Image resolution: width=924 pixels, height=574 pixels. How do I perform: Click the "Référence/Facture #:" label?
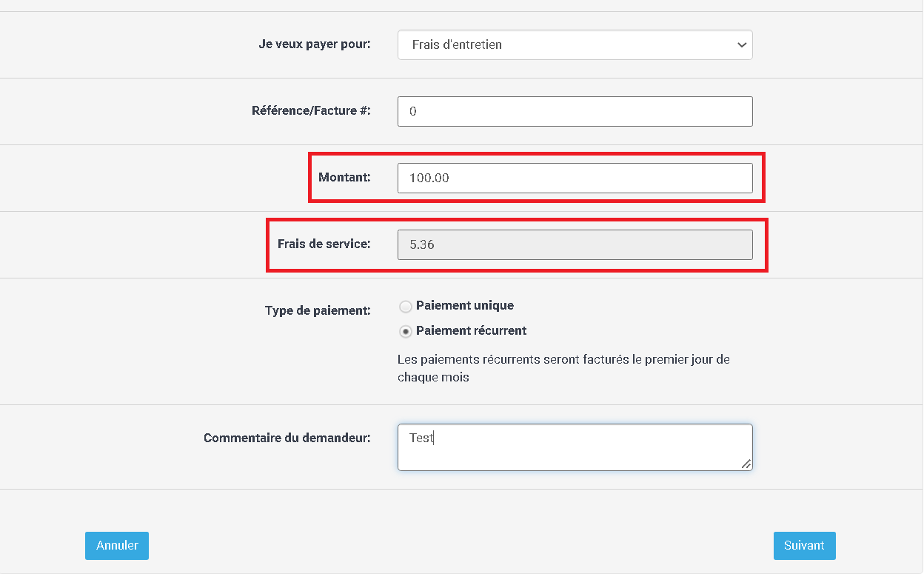311,110
